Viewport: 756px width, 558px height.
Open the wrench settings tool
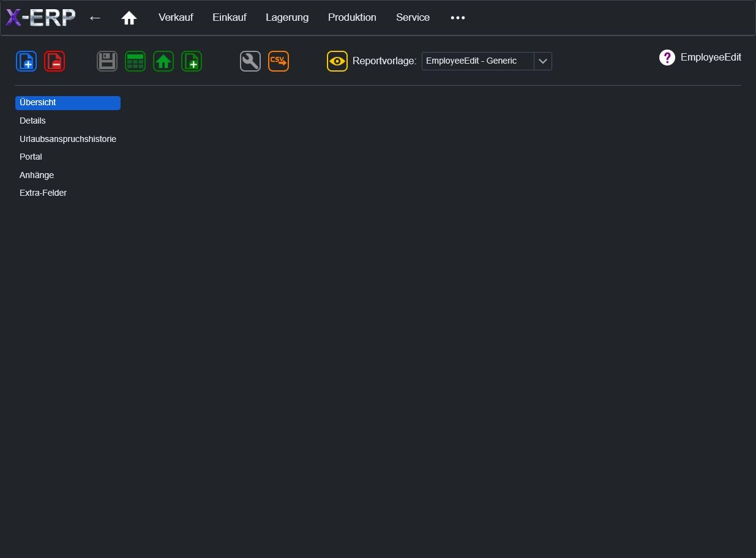(250, 61)
